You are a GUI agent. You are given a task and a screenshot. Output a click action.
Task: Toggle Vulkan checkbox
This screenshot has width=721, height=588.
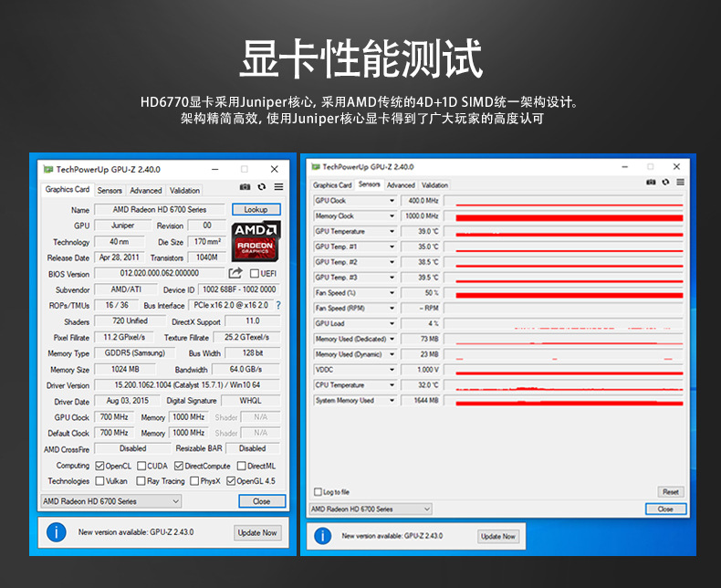99,481
